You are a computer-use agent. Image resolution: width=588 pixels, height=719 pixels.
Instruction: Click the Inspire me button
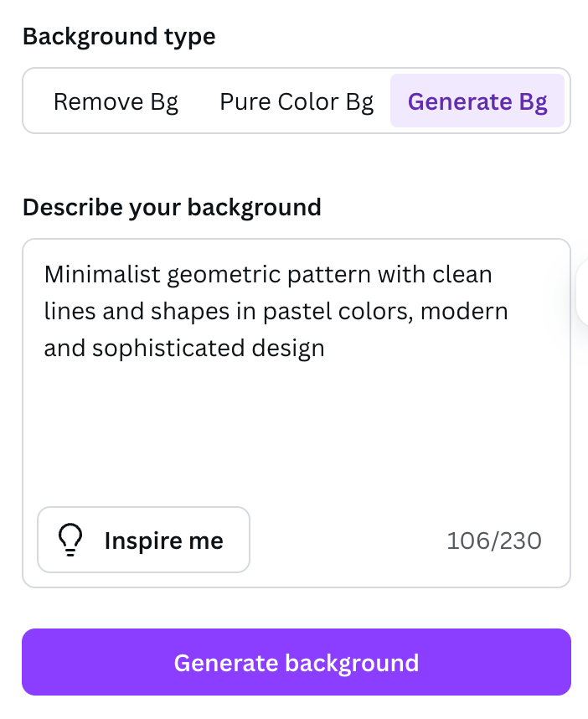tap(143, 539)
